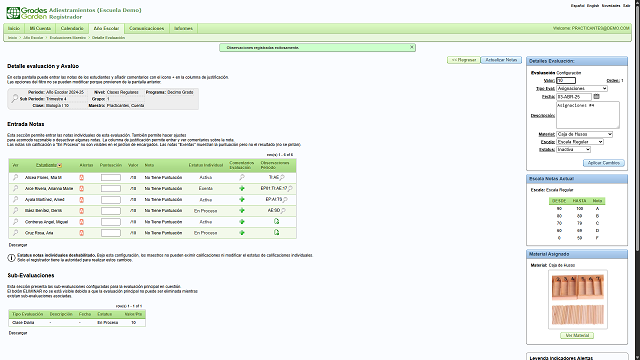Focus score input for Cruz Rosa
Screen dimensions: 640x360
[x=111, y=233]
